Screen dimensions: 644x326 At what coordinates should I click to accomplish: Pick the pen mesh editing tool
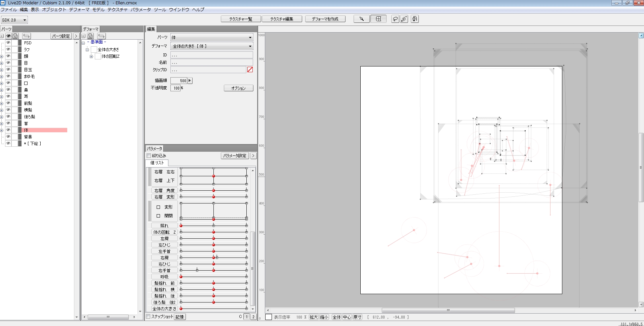415,19
